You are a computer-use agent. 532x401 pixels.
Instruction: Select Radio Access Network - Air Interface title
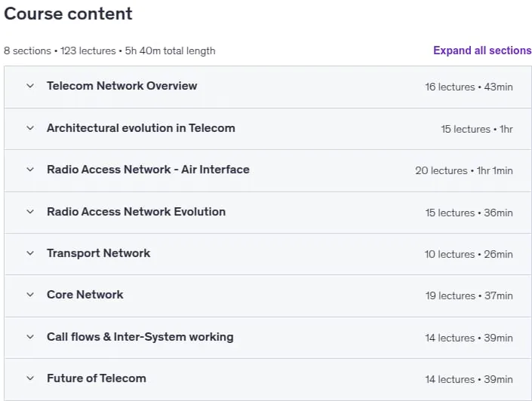click(x=148, y=170)
